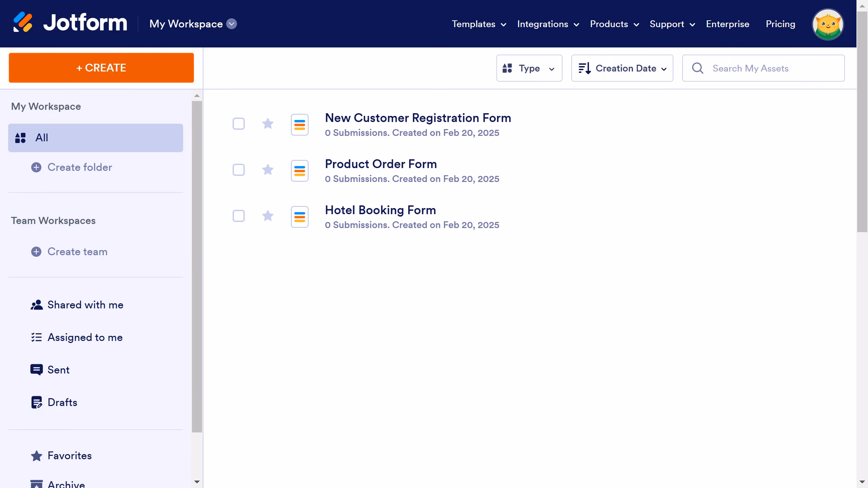Open the Product Order Form title
The height and width of the screenshot is (488, 868).
(381, 164)
